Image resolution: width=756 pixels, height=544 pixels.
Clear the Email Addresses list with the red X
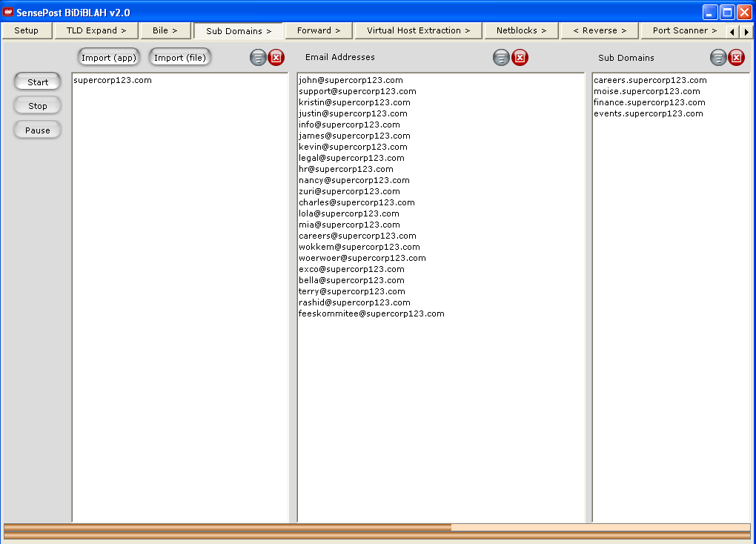click(520, 58)
